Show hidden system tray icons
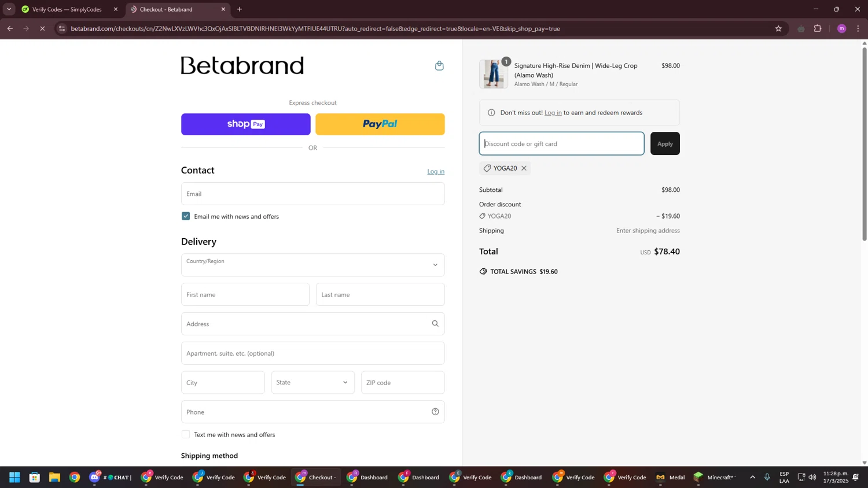Screen dimensions: 868x488 752,478
